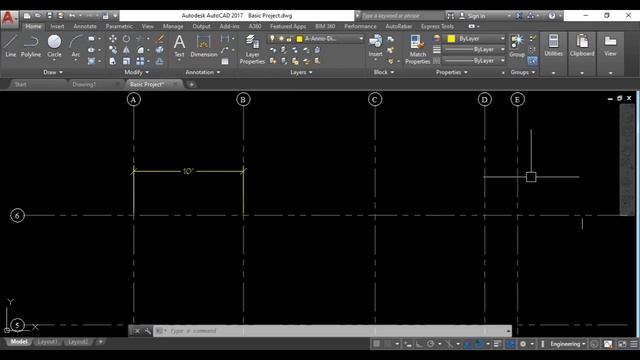640x360 pixels.
Task: Expand the Draw panel
Action: (x=53, y=72)
